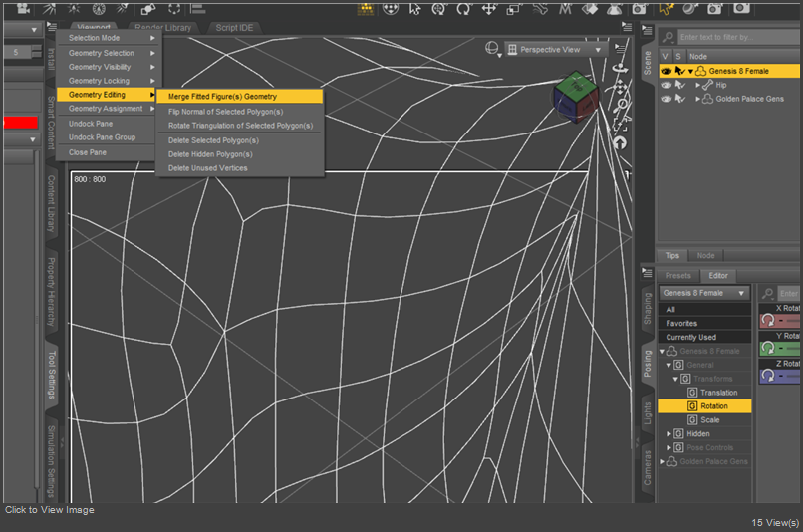The image size is (803, 532).
Task: Open viewport options menu beside Perspective View
Action: coord(620,49)
